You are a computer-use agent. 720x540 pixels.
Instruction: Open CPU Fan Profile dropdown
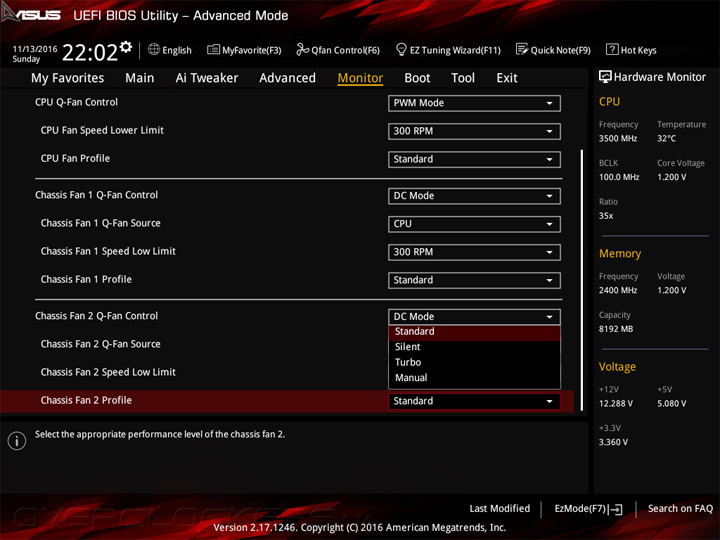[x=474, y=159]
